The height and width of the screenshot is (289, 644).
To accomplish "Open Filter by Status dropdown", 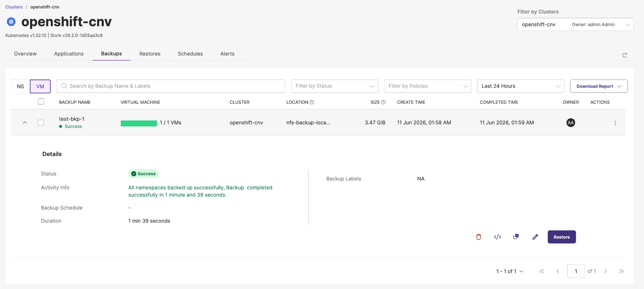I will (335, 86).
